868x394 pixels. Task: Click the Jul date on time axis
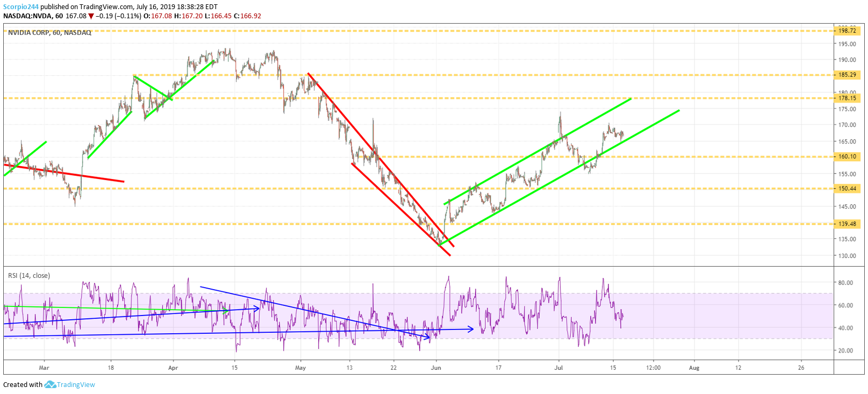[x=559, y=368]
